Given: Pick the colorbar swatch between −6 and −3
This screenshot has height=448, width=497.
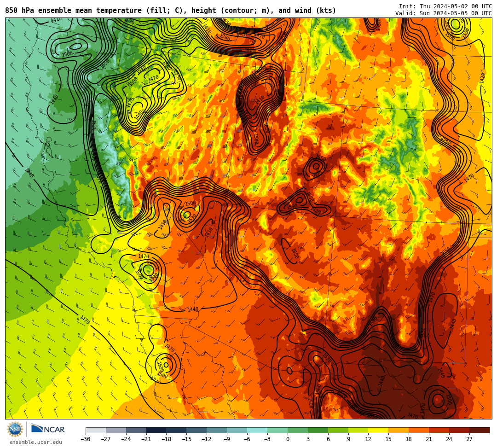Looking at the screenshot, I should [x=257, y=430].
